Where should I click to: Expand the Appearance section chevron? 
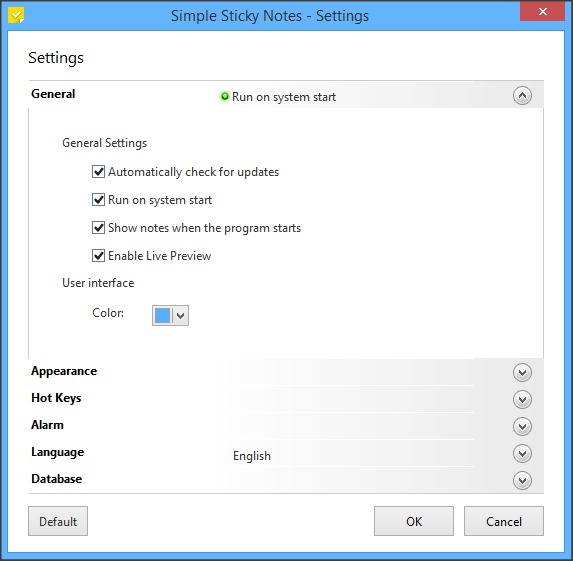(x=522, y=372)
